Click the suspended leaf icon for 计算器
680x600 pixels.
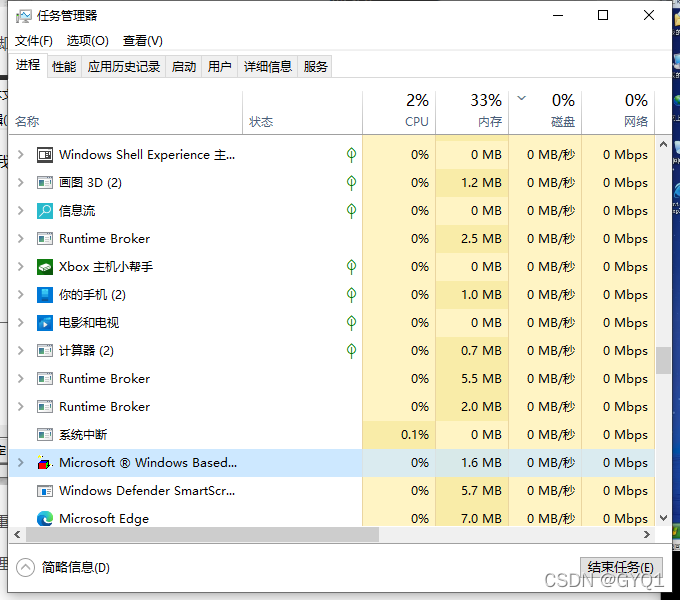[352, 351]
